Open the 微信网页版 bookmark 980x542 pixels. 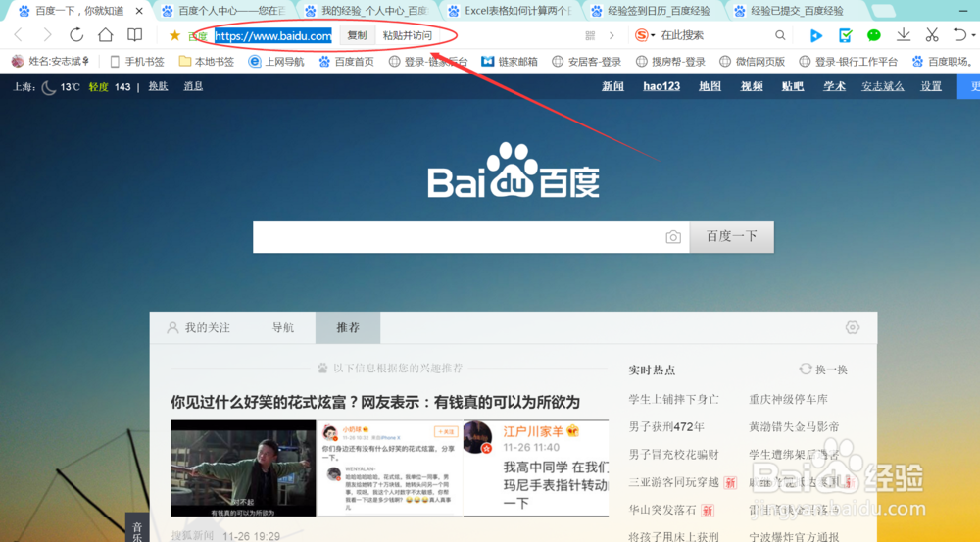point(753,62)
